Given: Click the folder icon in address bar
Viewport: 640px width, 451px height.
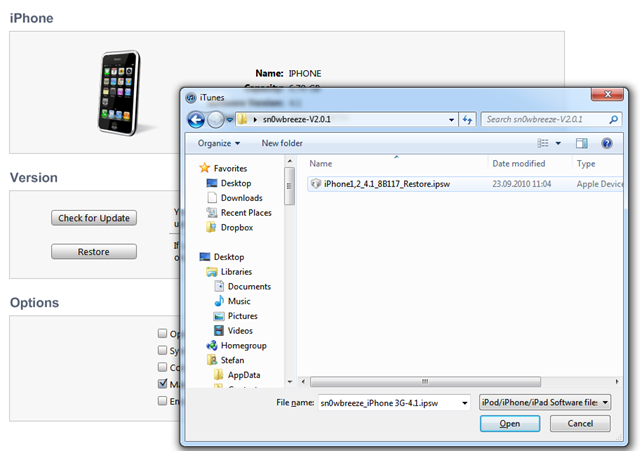Looking at the screenshot, I should click(242, 119).
